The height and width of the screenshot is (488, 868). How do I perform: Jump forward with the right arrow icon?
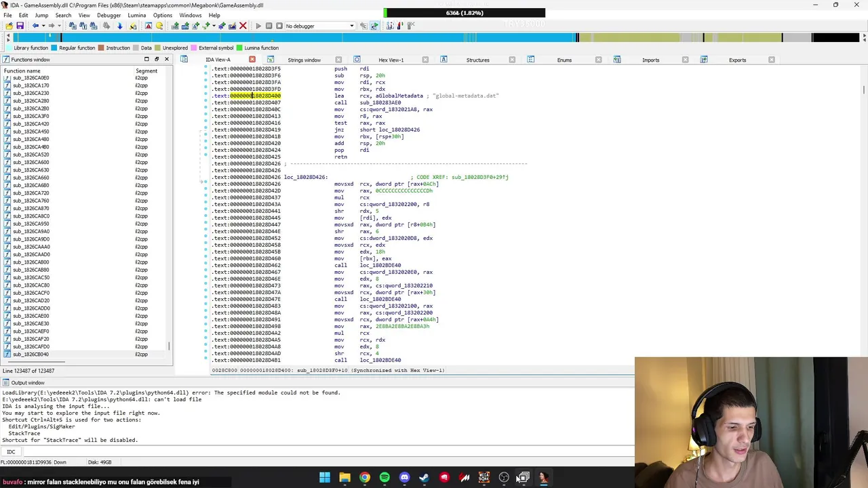tap(51, 26)
